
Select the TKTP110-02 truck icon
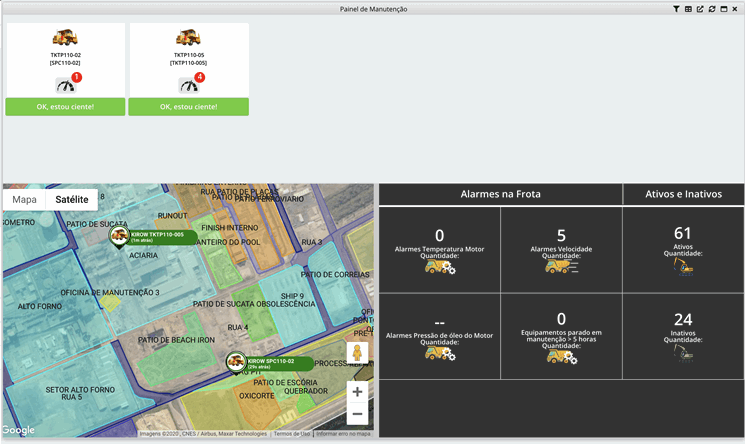(65, 38)
